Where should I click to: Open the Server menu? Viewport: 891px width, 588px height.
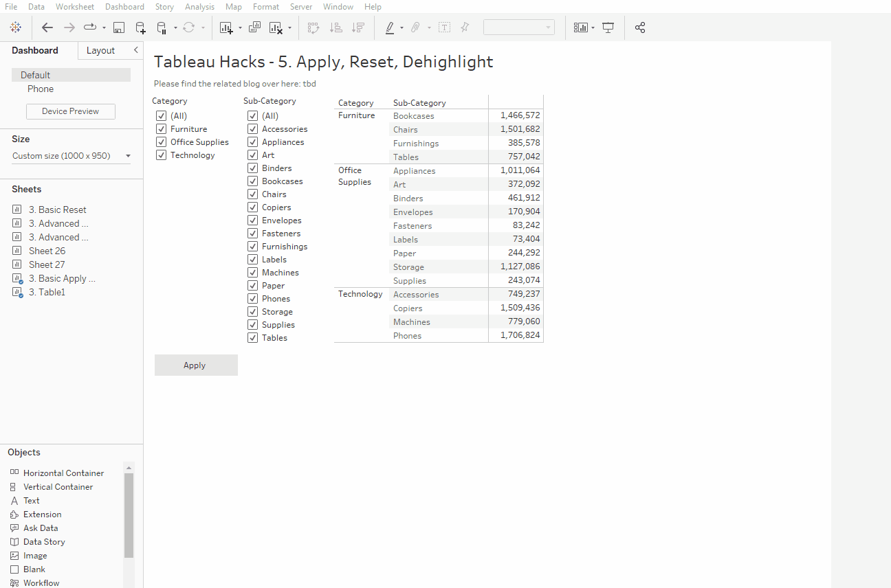coord(301,7)
